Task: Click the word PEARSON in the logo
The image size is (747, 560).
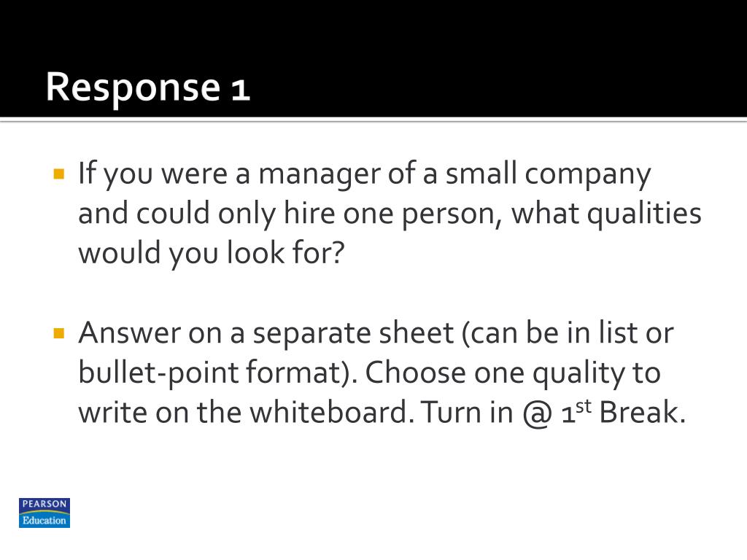Action: pyautogui.click(x=44, y=504)
